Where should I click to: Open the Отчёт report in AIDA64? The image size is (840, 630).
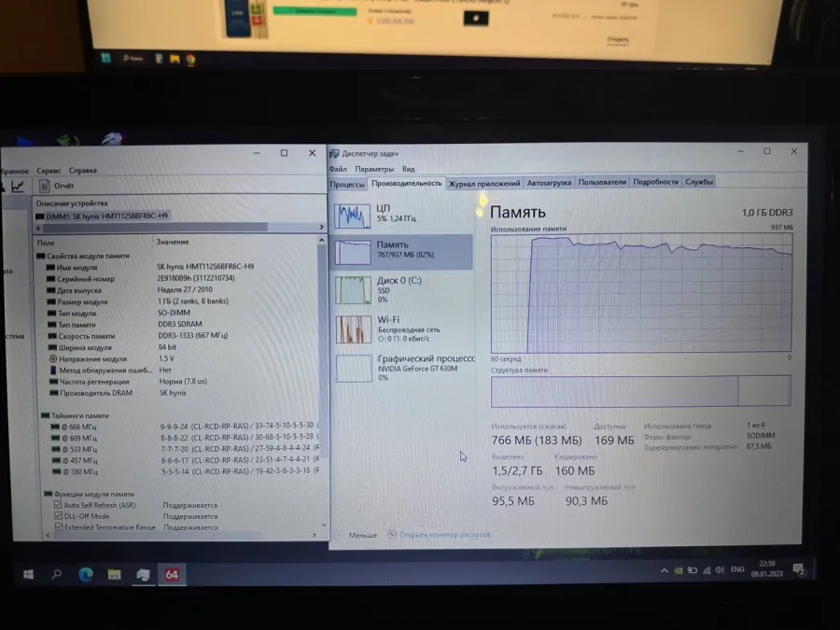[57, 186]
